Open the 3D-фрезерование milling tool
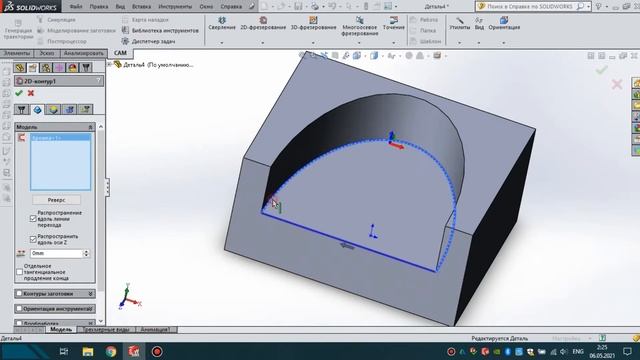Screen dimensions: 640x360 pos(313,24)
